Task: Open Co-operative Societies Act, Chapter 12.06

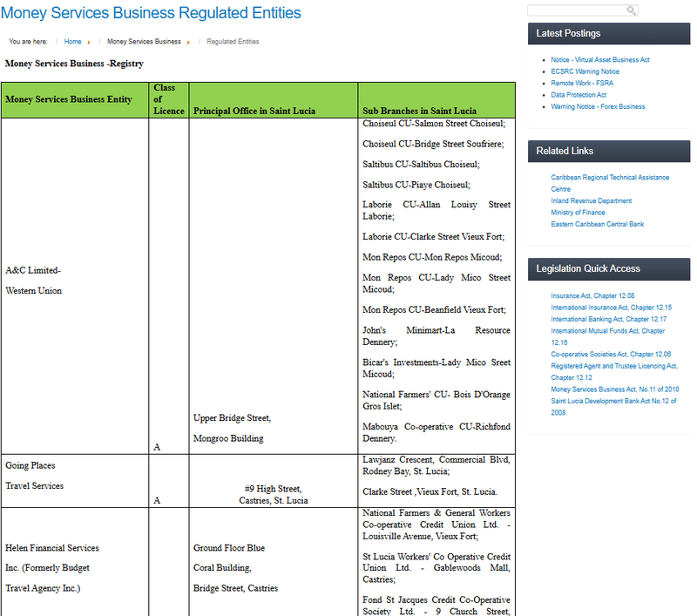Action: 611,355
